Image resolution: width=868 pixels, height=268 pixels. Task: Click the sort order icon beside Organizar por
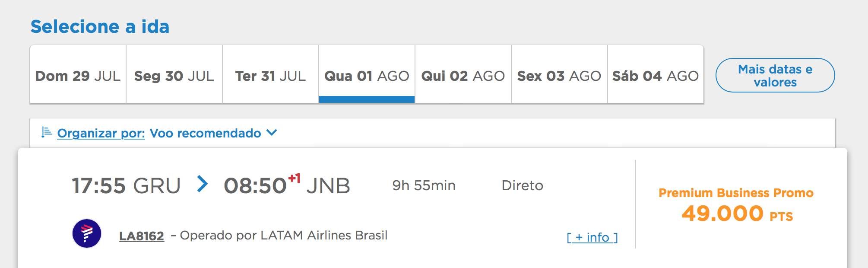click(x=46, y=132)
